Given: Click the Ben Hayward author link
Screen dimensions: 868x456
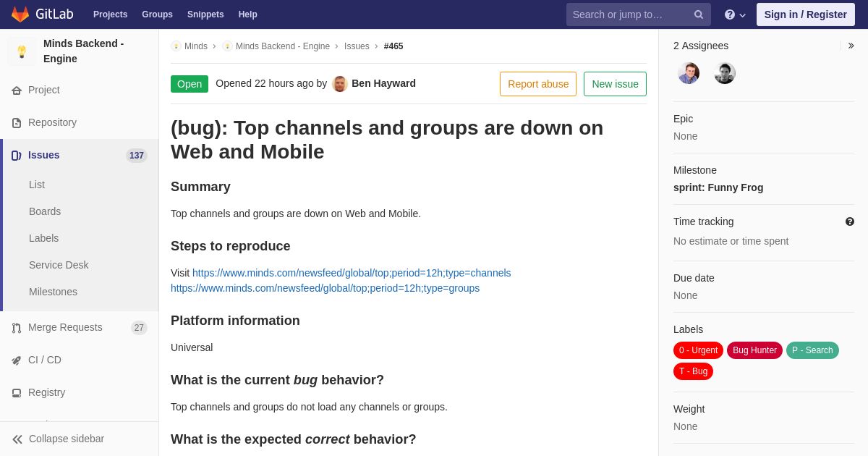Looking at the screenshot, I should [383, 84].
